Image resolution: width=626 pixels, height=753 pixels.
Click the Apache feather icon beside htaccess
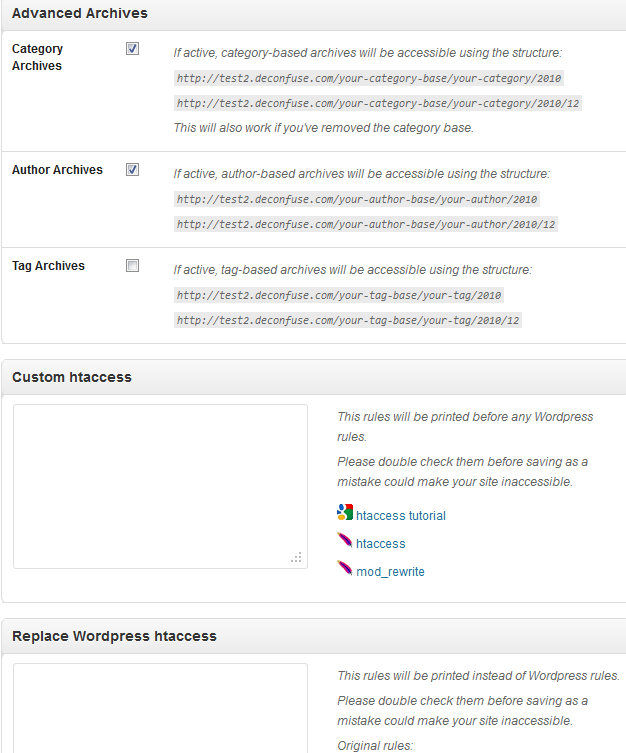click(345, 540)
